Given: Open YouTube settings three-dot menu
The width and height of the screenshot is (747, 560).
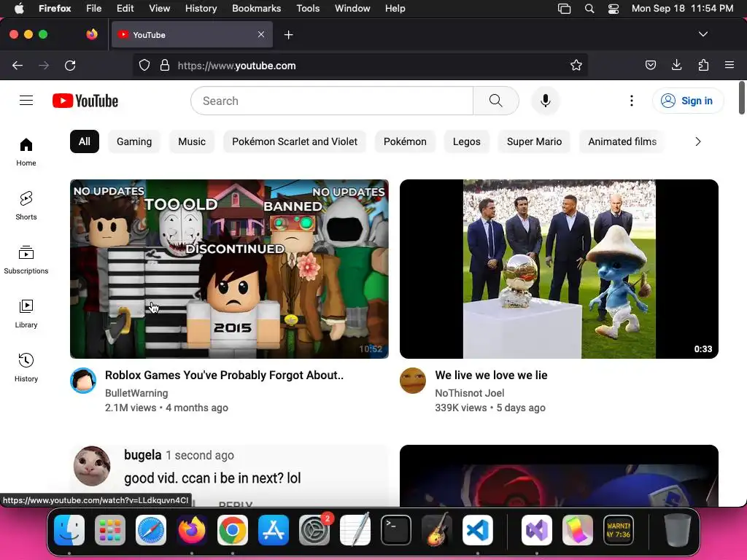Looking at the screenshot, I should 631,101.
